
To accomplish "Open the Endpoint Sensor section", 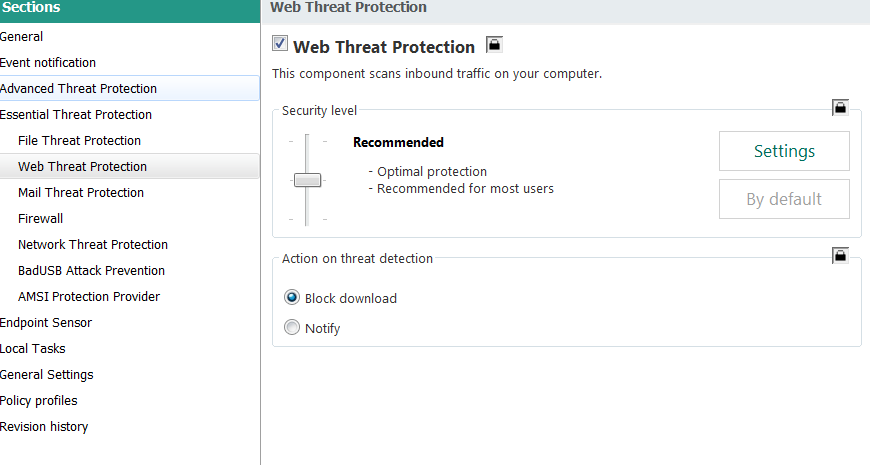I will pos(46,323).
